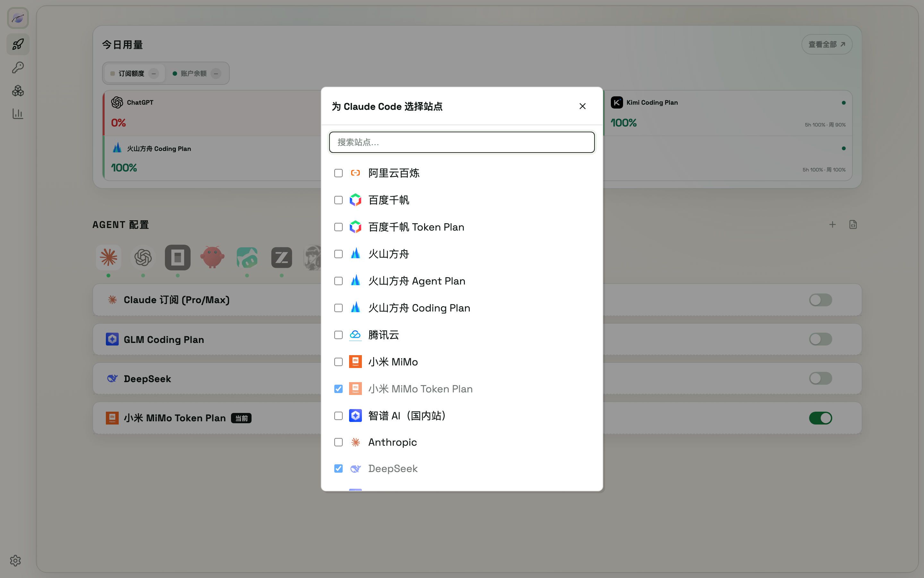Image resolution: width=924 pixels, height=578 pixels.
Task: Click the Kimi K logo in usage card
Action: [617, 102]
